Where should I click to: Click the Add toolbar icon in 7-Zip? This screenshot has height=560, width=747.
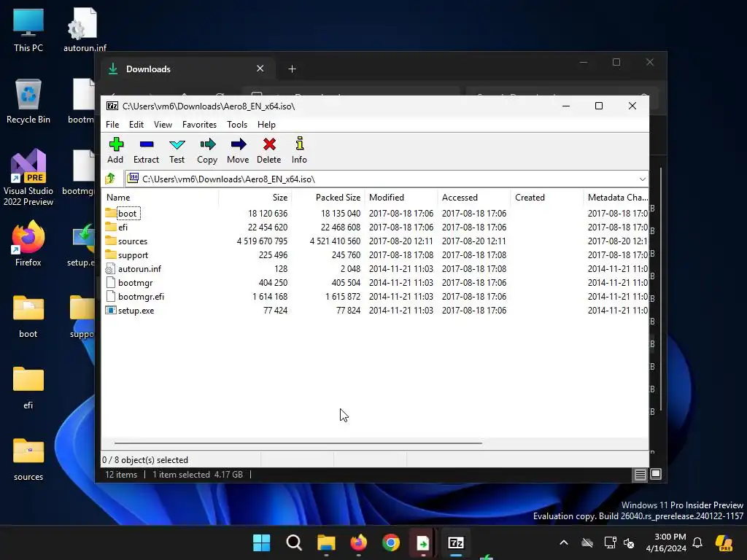115,150
